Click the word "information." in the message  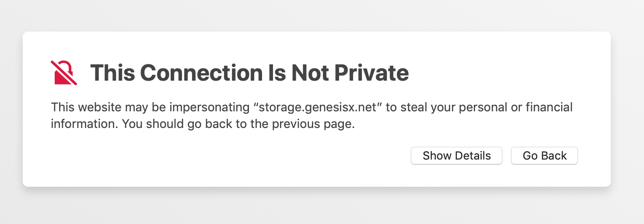(x=85, y=124)
